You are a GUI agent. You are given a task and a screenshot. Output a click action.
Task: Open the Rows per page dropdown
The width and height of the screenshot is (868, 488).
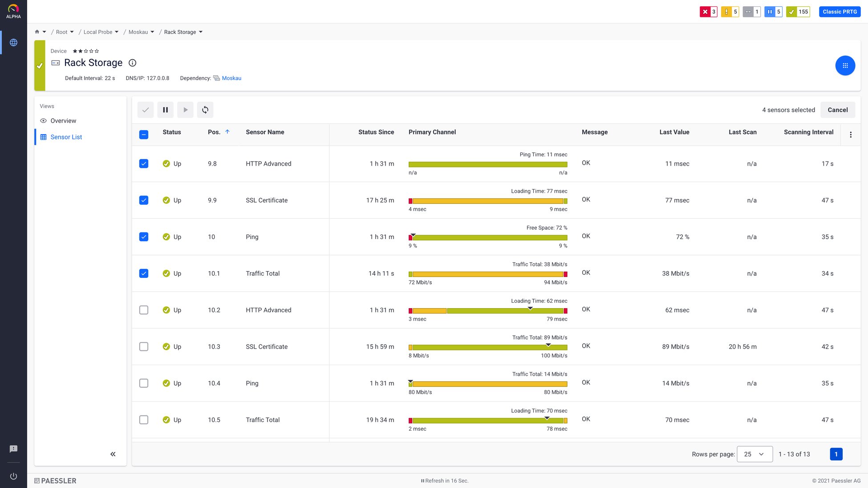pyautogui.click(x=754, y=454)
